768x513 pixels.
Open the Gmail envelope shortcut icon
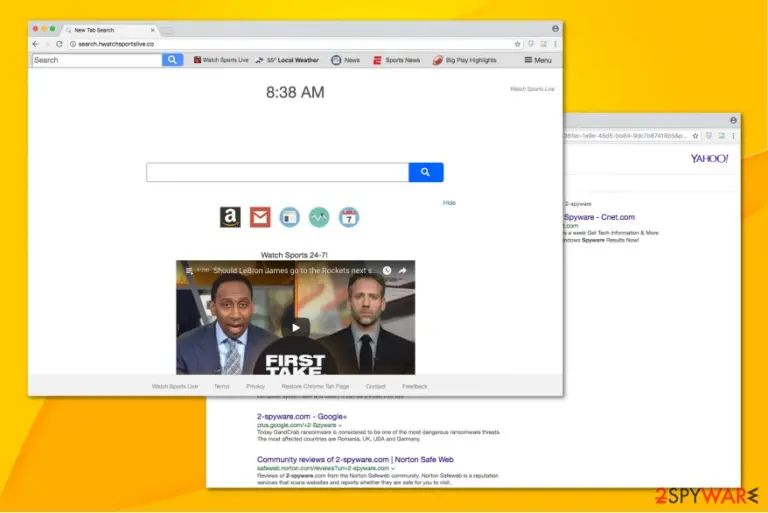tap(260, 217)
